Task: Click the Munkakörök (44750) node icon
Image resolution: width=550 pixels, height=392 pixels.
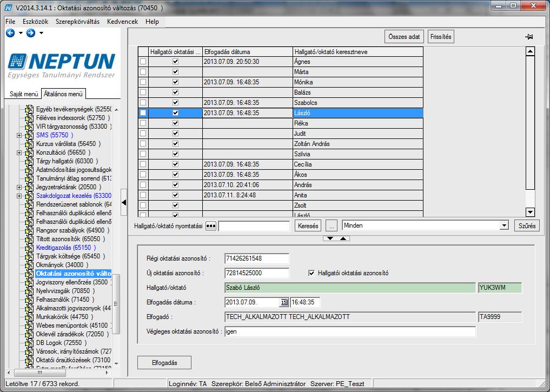Action: [x=29, y=317]
